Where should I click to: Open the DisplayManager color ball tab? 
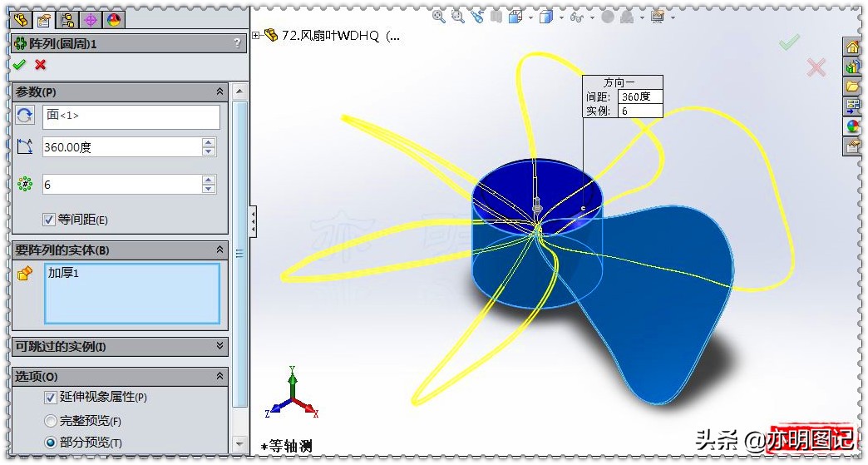coord(113,21)
